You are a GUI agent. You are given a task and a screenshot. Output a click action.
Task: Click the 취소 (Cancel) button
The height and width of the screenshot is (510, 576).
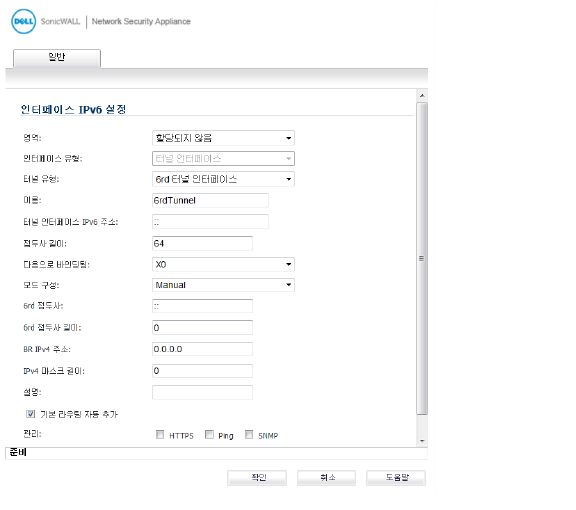327,478
